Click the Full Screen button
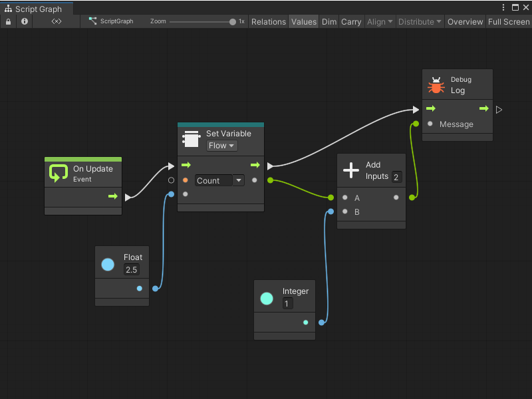The width and height of the screenshot is (532, 399). click(x=508, y=21)
